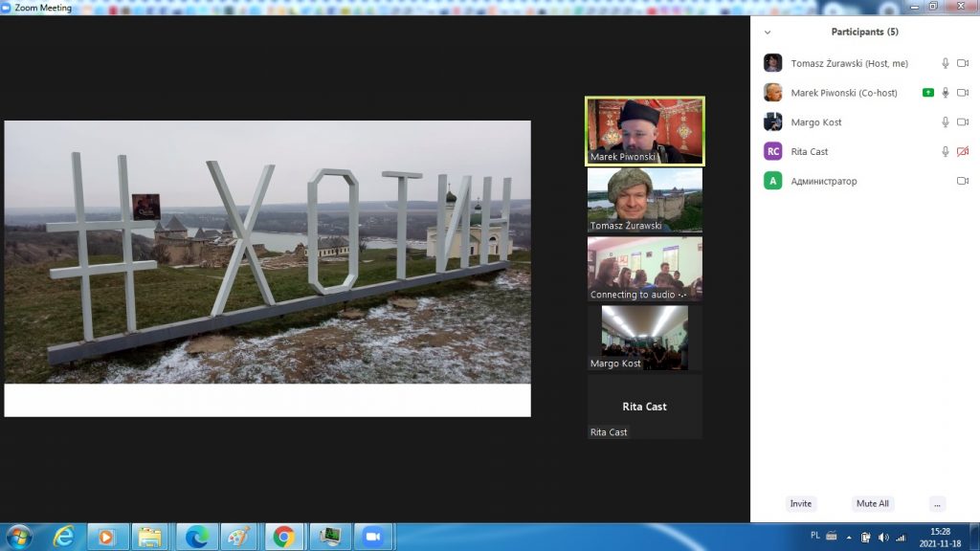Click Rita Cast's crossed-out camera icon
The height and width of the screenshot is (551, 980).
point(963,152)
